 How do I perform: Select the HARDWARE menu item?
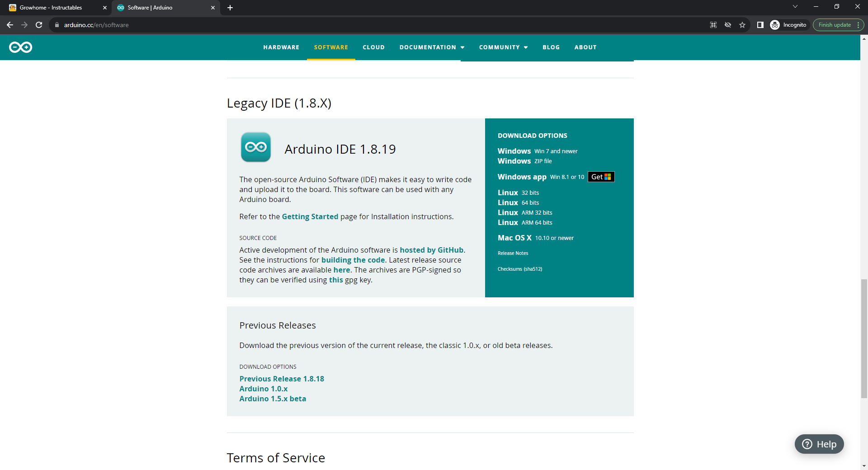tap(281, 47)
